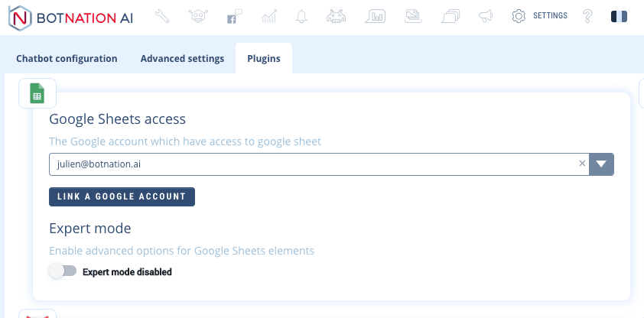Click the question mark help icon
Screen dimensions: 644x318
[587, 16]
